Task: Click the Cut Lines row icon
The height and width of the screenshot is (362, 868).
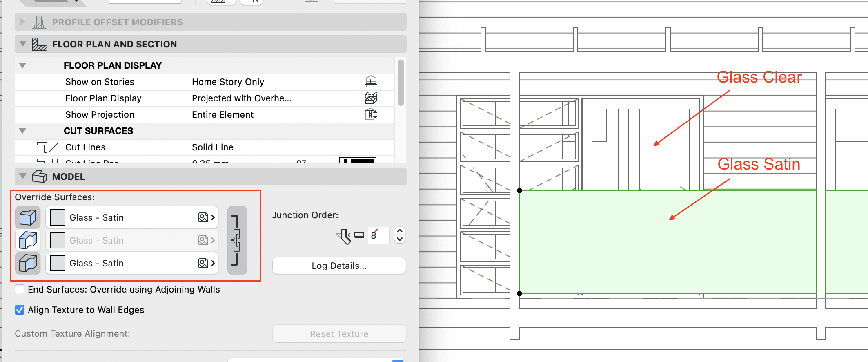Action: pyautogui.click(x=47, y=147)
